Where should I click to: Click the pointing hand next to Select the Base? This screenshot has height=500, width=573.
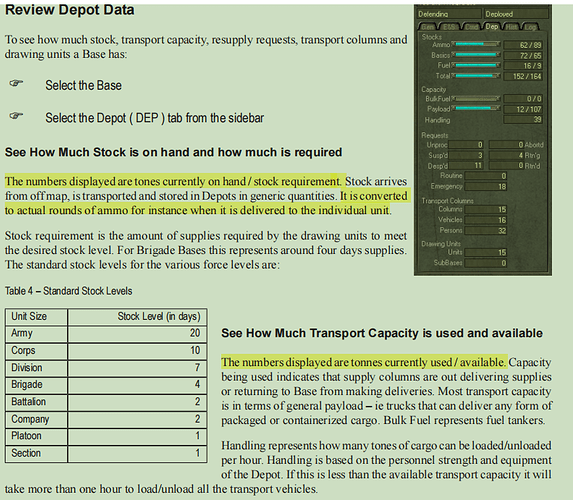(x=16, y=83)
